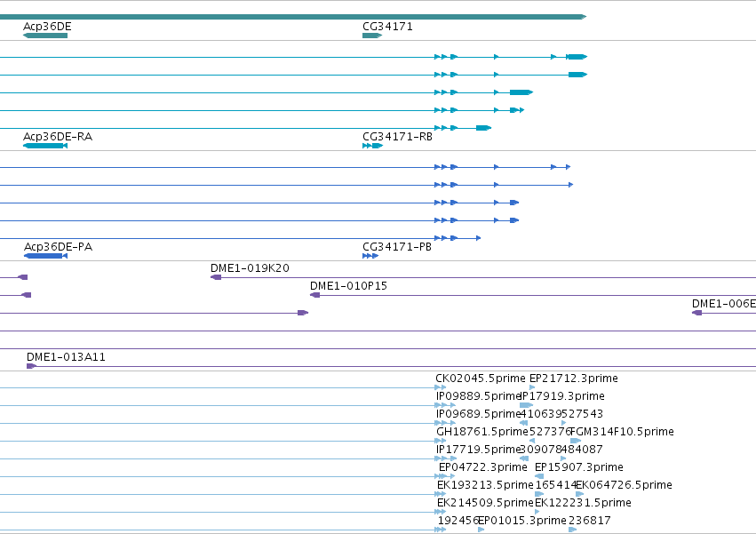
Task: Click the IP09889.5prime EST label
Action: click(479, 396)
